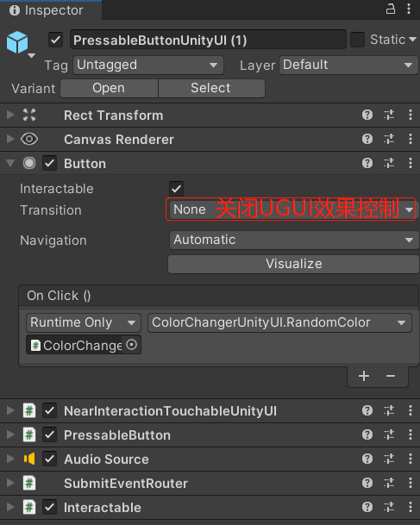Open the Inspector panel three-dot menu

coord(409,9)
